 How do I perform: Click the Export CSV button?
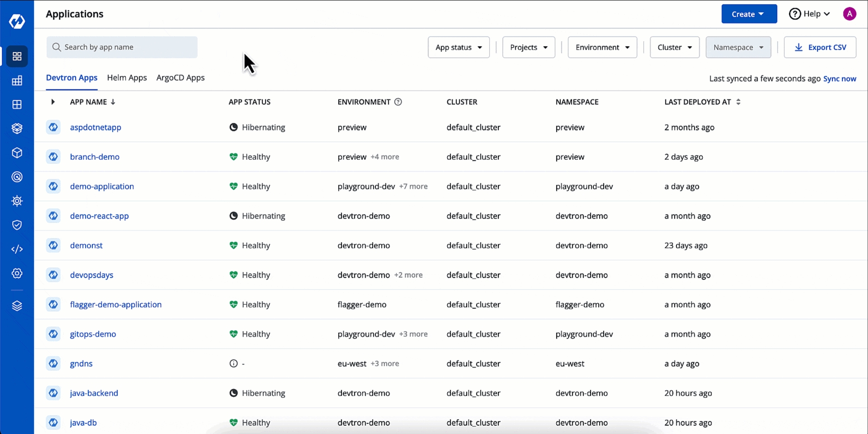click(820, 47)
